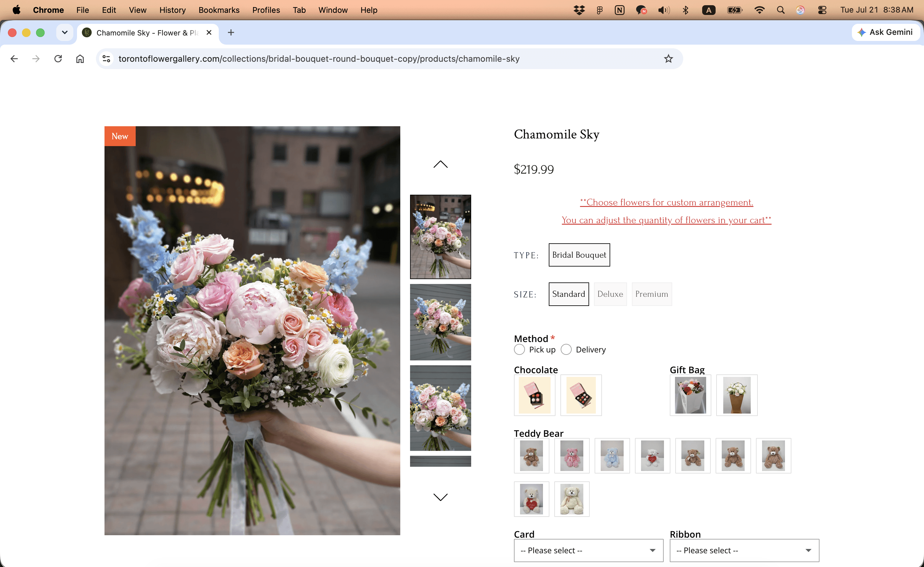Bookmark this page with the star
The image size is (924, 567).
[668, 59]
